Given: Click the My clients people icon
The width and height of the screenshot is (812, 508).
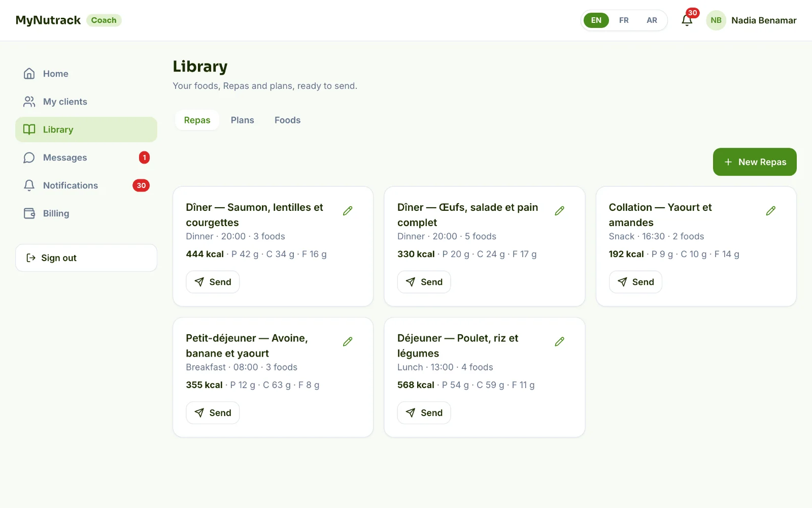Looking at the screenshot, I should (29, 102).
